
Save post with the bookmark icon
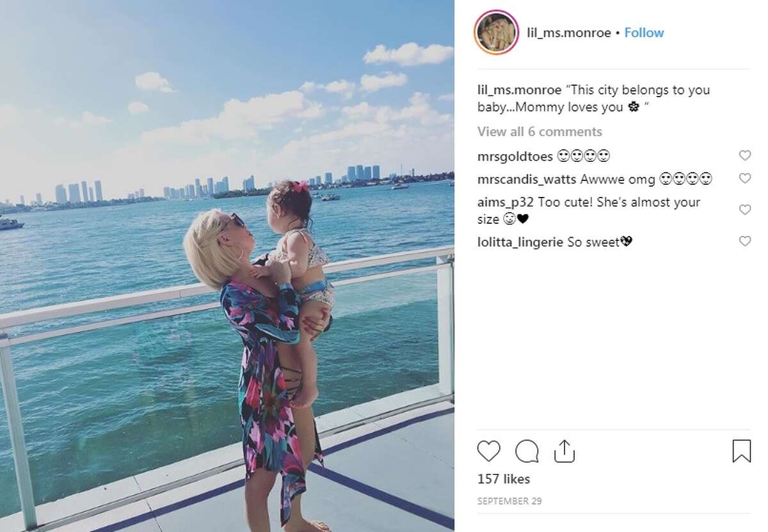pos(741,451)
